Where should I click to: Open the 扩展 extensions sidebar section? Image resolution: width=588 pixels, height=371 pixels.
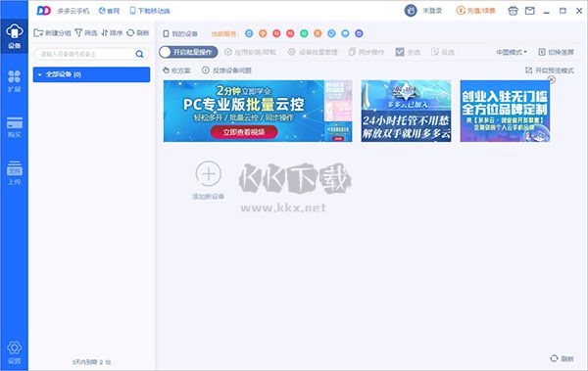(15, 81)
